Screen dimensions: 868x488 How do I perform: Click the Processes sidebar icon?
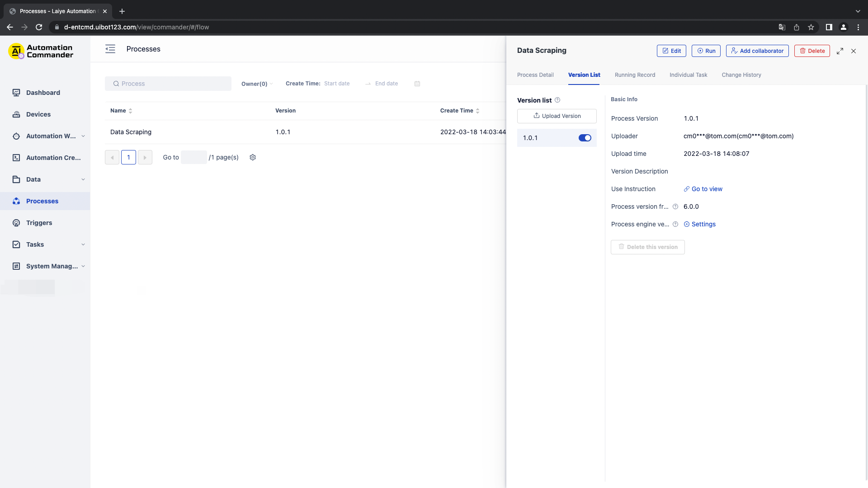[x=16, y=201]
